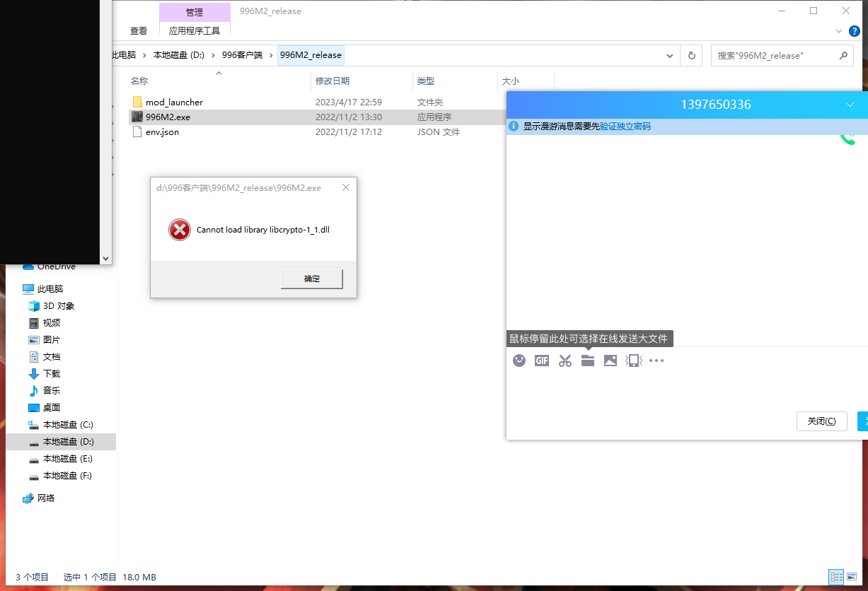This screenshot has height=591, width=868.
Task: Click the 验证独立密码 link
Action: [x=625, y=127]
